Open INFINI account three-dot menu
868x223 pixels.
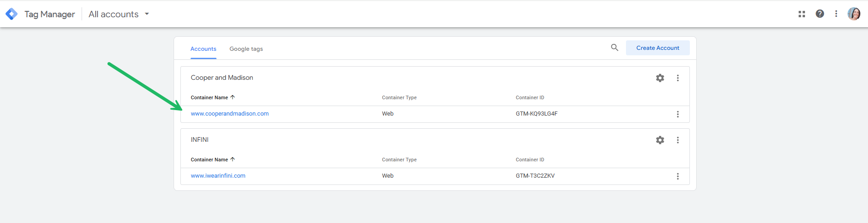click(x=678, y=140)
